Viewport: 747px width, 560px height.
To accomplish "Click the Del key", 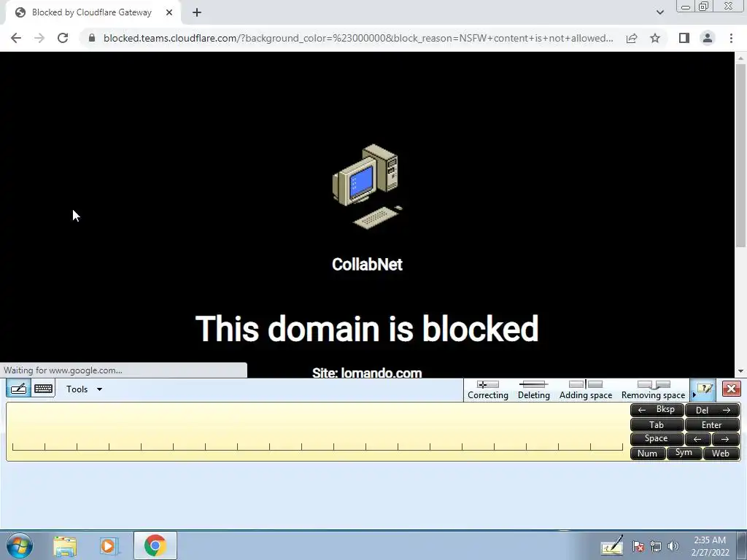I will [x=712, y=410].
